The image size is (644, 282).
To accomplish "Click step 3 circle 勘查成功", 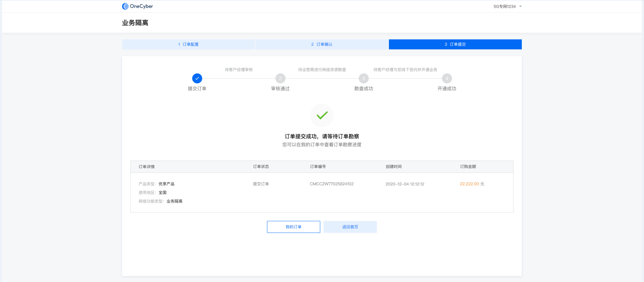I will tap(363, 78).
